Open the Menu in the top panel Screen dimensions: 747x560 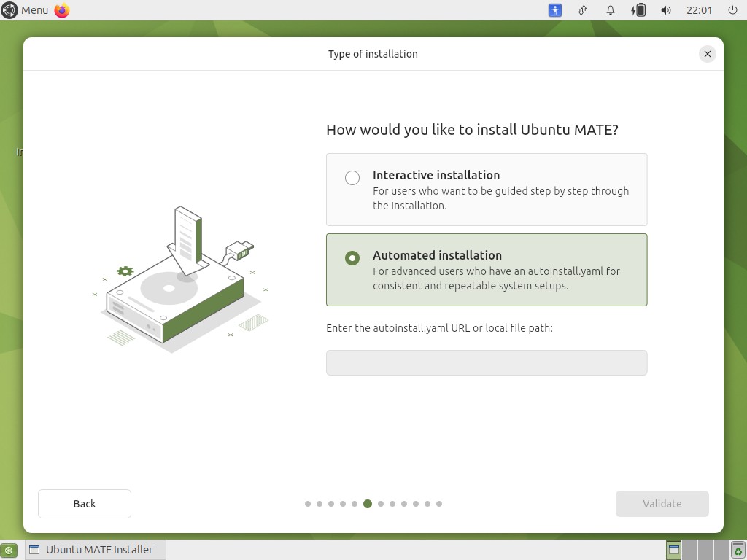(x=26, y=10)
